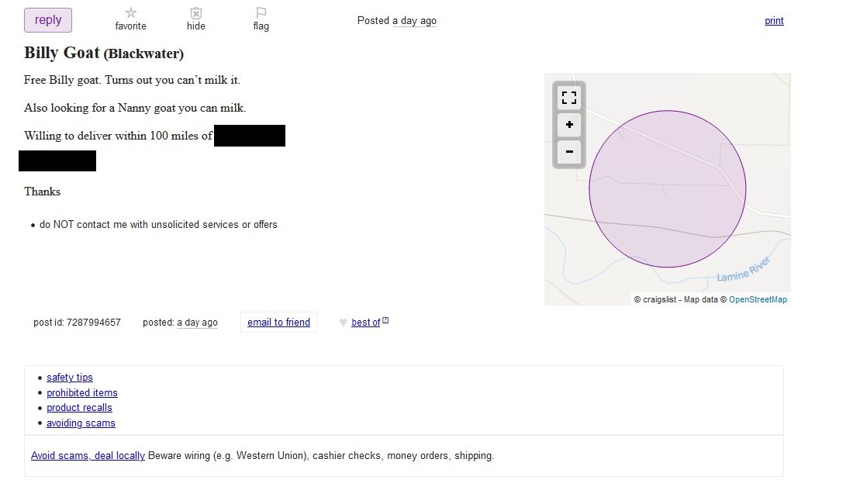Screen dimensions: 853x504
Task: Expand the map to fullscreen
Action: click(569, 98)
